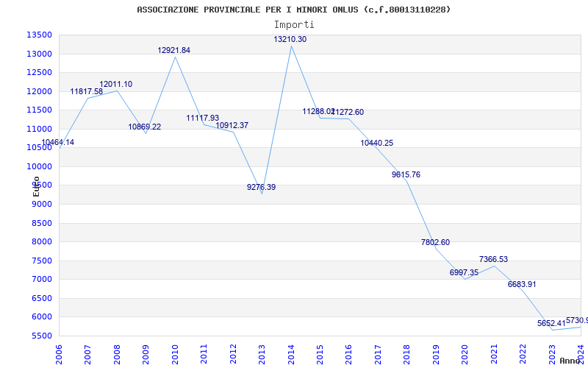Click the 2022 x-axis year label
This screenshot has width=588, height=368.
point(523,354)
